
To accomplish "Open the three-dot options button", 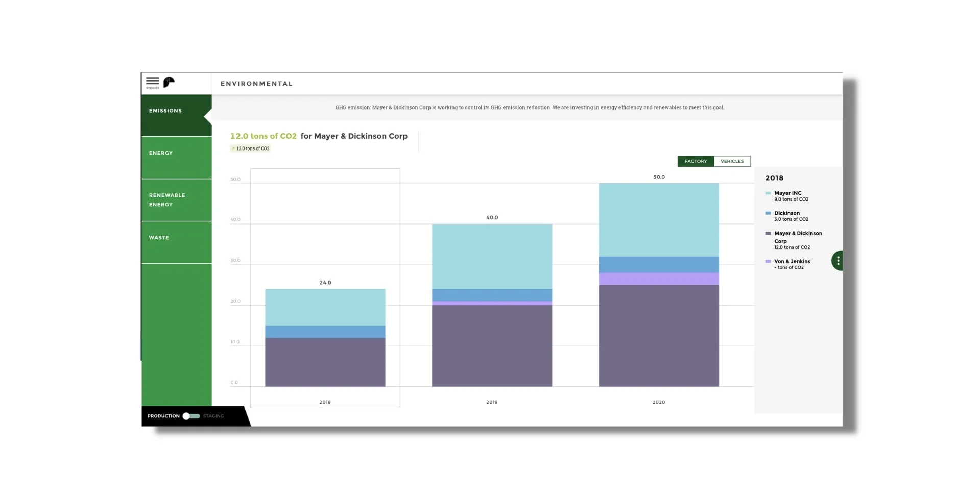I will (838, 261).
